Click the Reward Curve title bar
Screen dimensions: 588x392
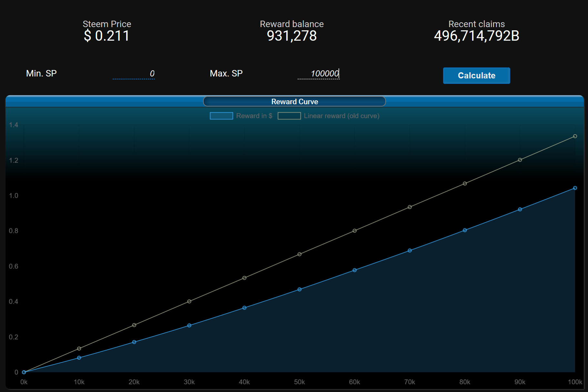[294, 102]
